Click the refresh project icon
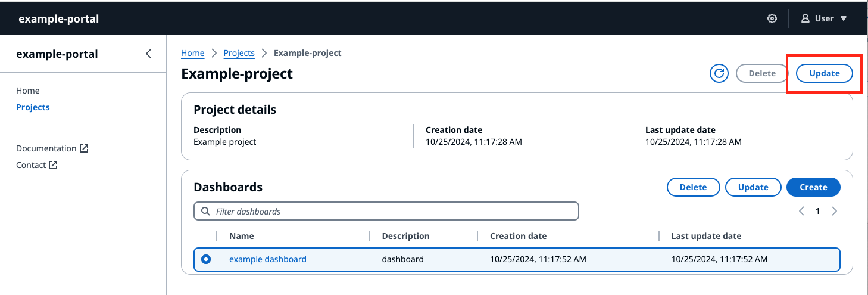 pyautogui.click(x=719, y=73)
